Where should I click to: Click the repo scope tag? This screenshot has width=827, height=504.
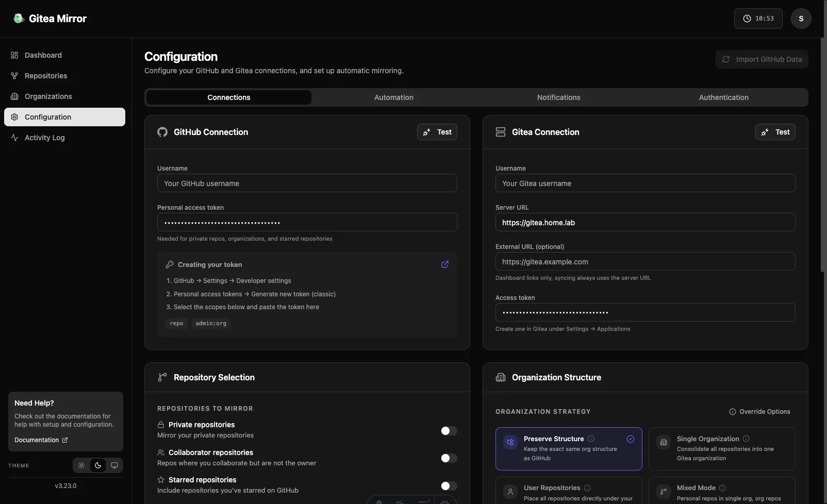tap(176, 323)
